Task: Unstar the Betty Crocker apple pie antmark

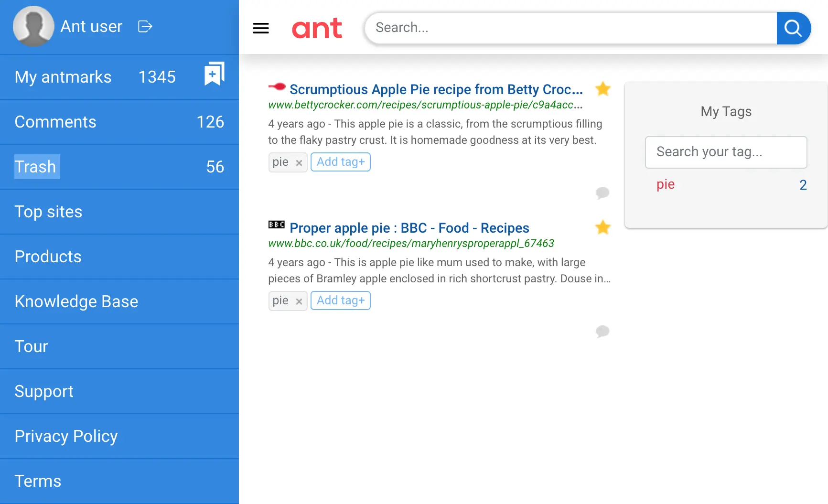Action: pos(602,89)
